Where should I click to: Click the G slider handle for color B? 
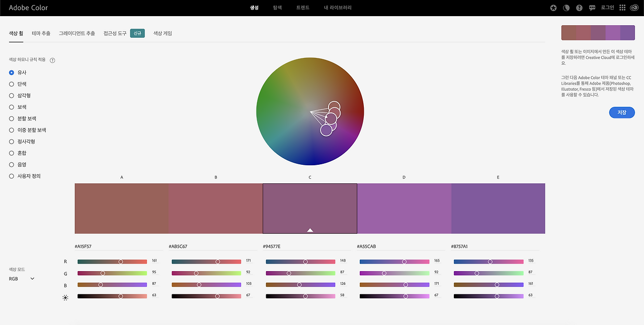pyautogui.click(x=196, y=273)
